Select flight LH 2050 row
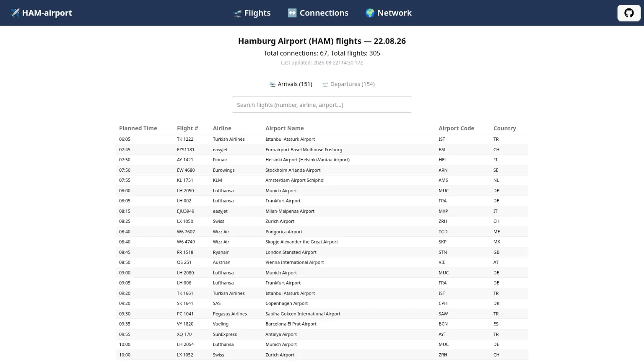The image size is (644, 362). [322, 191]
